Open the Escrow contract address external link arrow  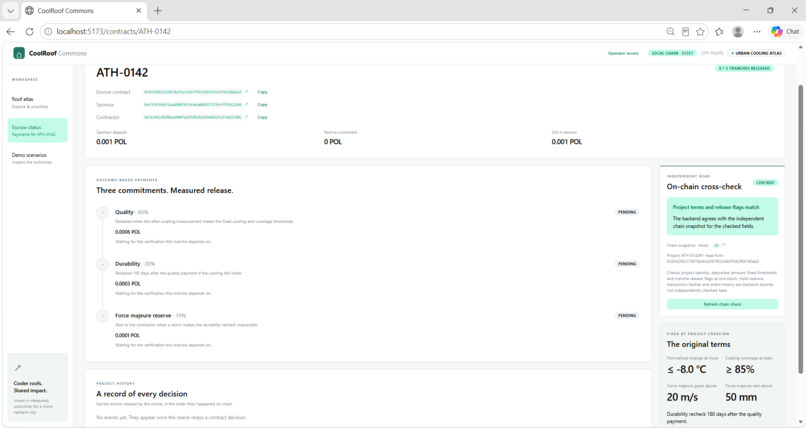point(247,92)
